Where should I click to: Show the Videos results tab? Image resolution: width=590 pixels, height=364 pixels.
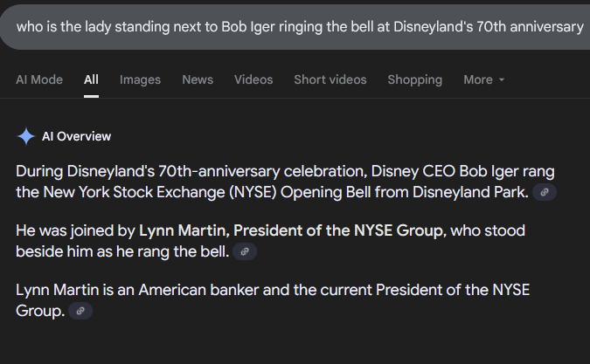click(x=253, y=79)
